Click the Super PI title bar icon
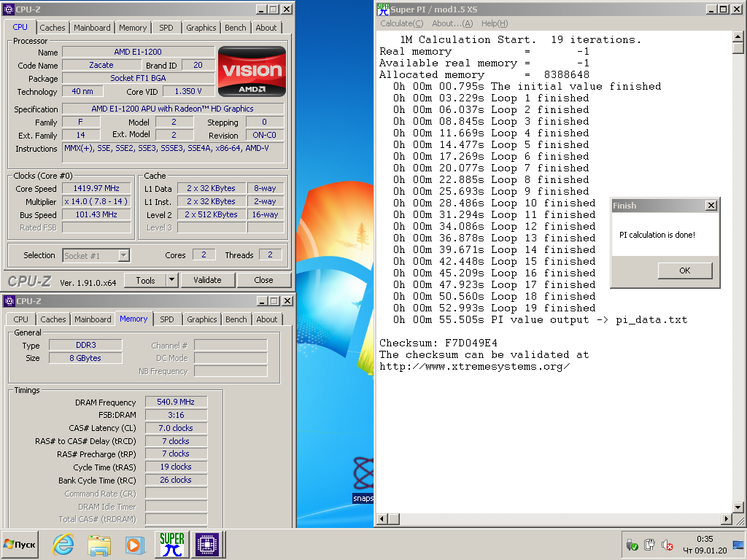This screenshot has height=560, width=747. (x=383, y=9)
